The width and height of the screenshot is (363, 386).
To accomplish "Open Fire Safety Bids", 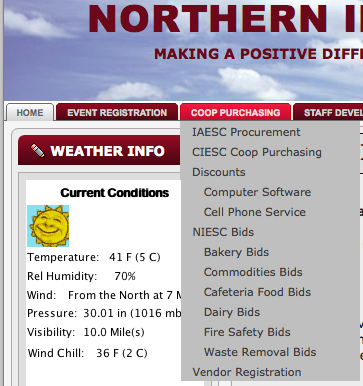I will coord(247,332).
